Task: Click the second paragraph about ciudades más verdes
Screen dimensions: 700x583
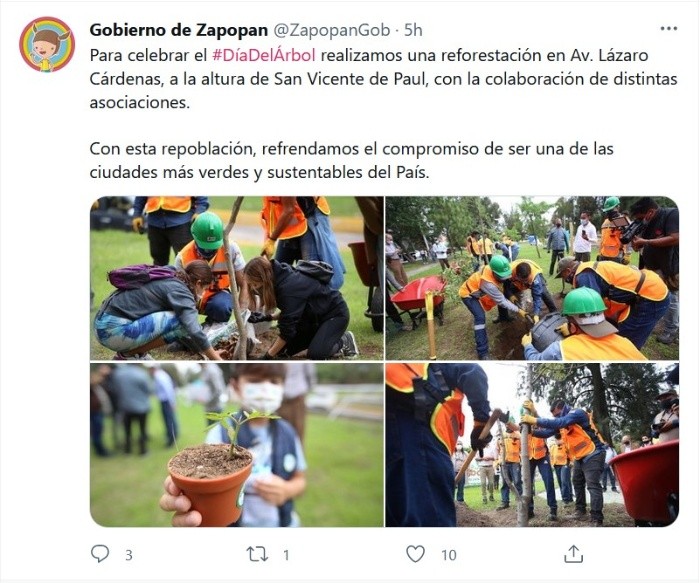Action: (351, 160)
